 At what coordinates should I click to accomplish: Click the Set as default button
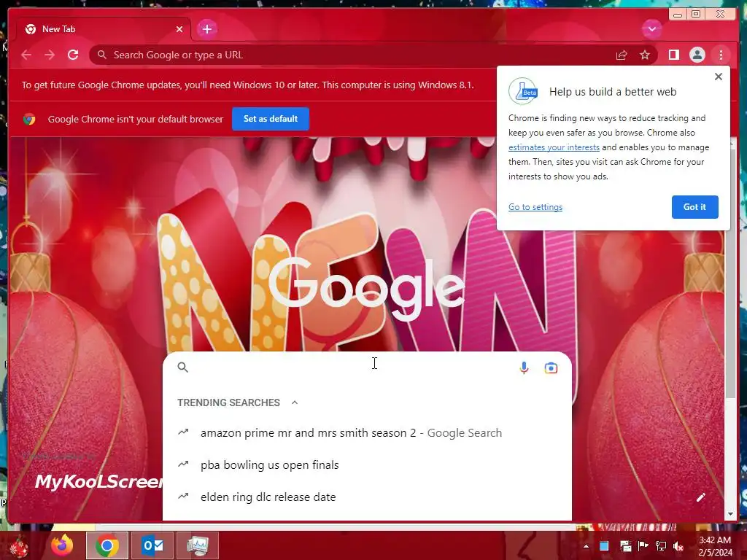[x=271, y=119]
